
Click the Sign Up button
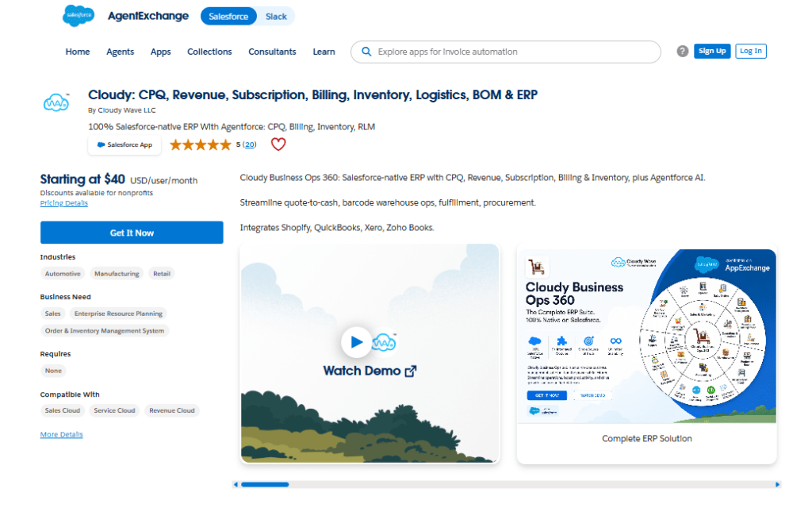tap(712, 51)
